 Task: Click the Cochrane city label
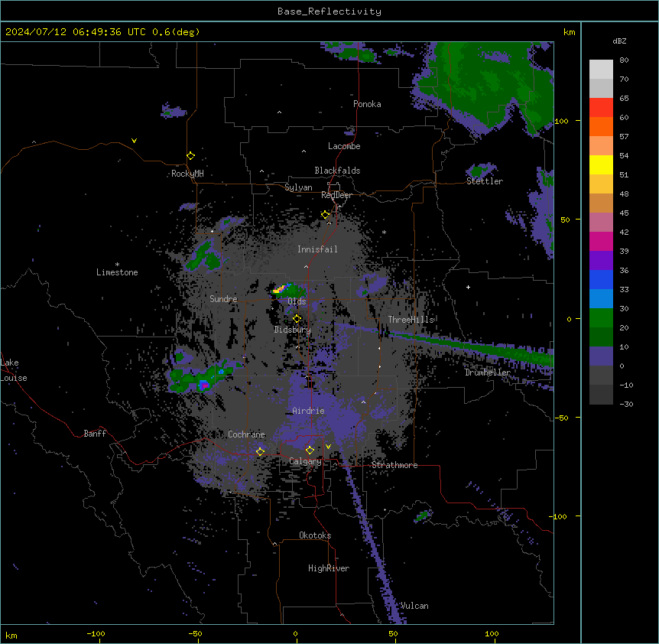(246, 434)
